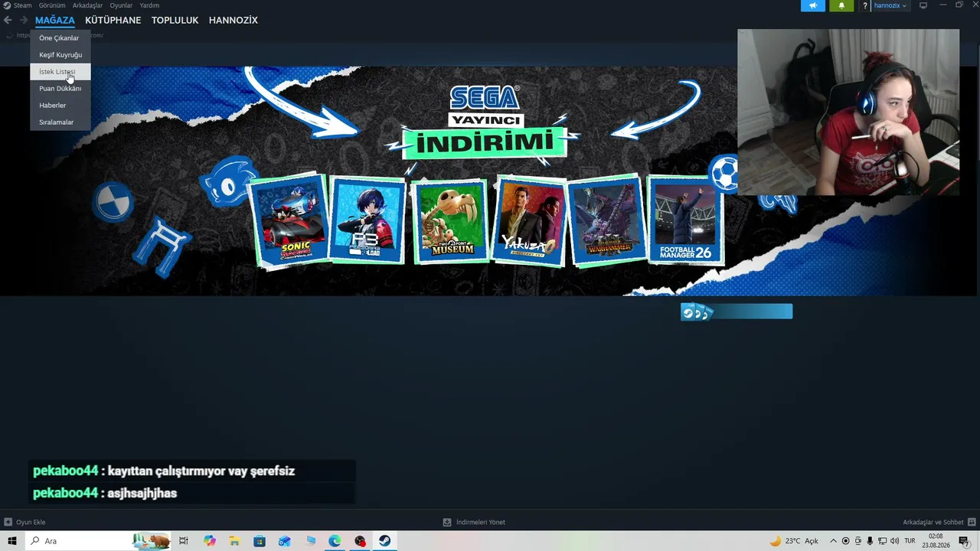This screenshot has width=980, height=551.
Task: Click the blue store bar with Steam icon
Action: (737, 311)
